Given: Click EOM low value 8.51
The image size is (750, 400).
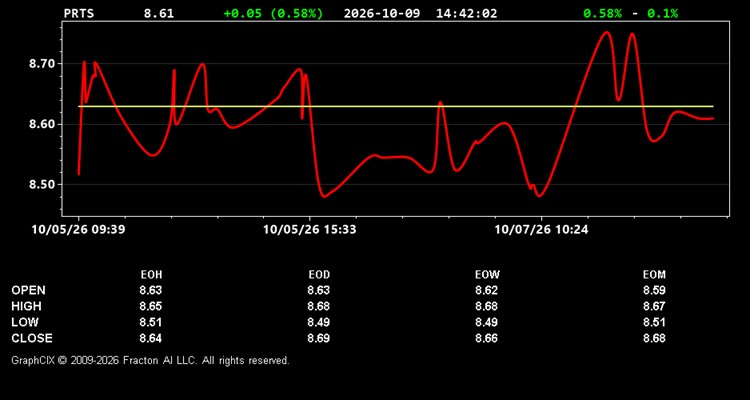Looking at the screenshot, I should click(x=654, y=322).
